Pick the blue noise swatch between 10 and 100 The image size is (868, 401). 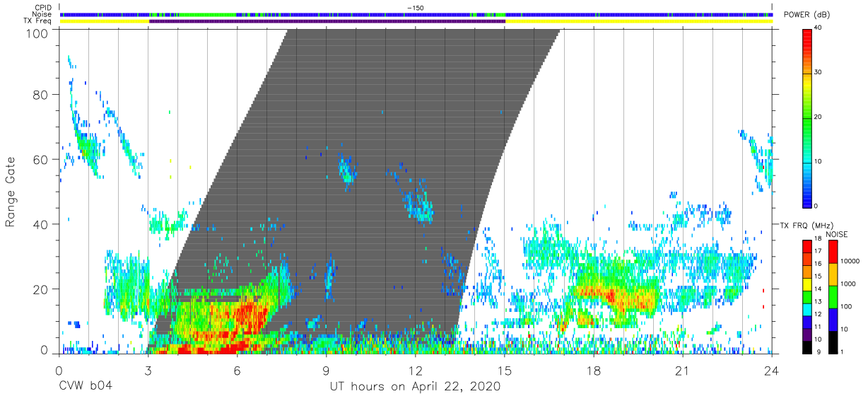pyautogui.click(x=832, y=318)
